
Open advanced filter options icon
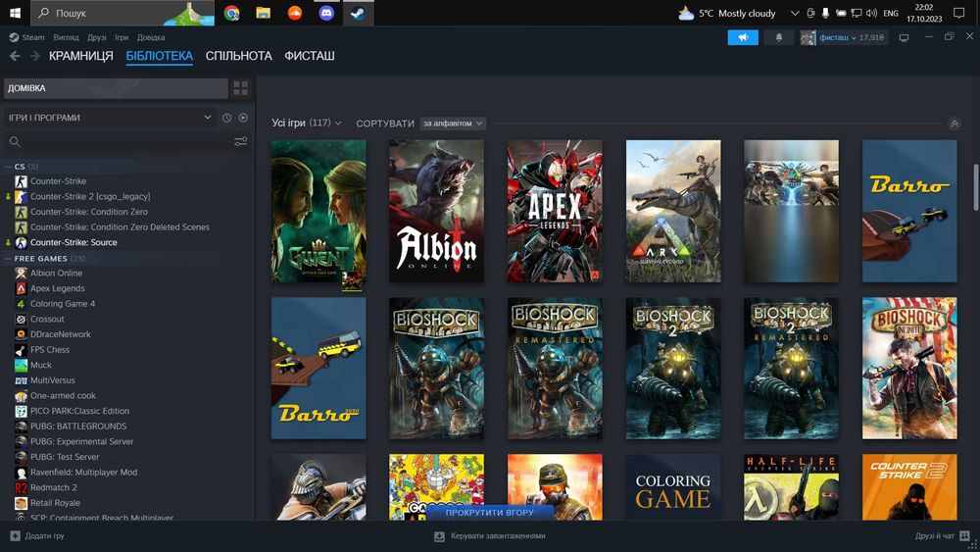point(241,142)
